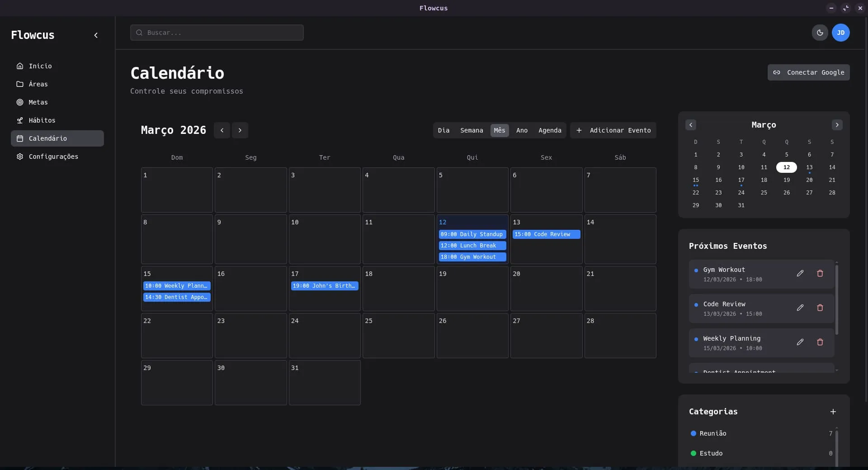
Task: Collapse the sidebar using the chevron
Action: 96,35
